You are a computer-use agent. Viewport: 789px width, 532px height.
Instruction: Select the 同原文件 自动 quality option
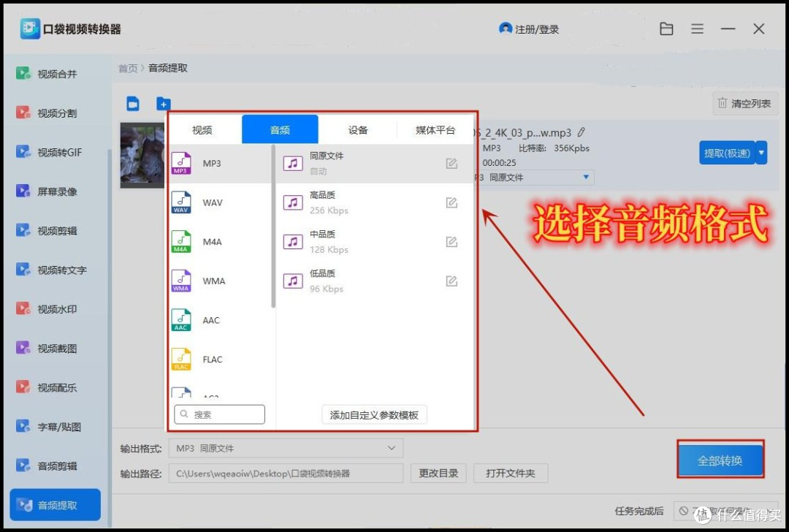click(x=375, y=163)
